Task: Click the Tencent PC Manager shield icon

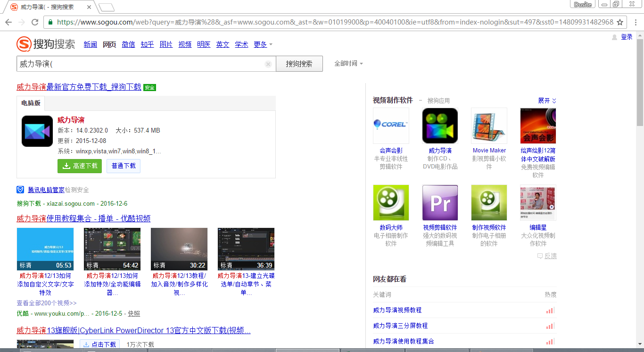Action: tap(20, 190)
